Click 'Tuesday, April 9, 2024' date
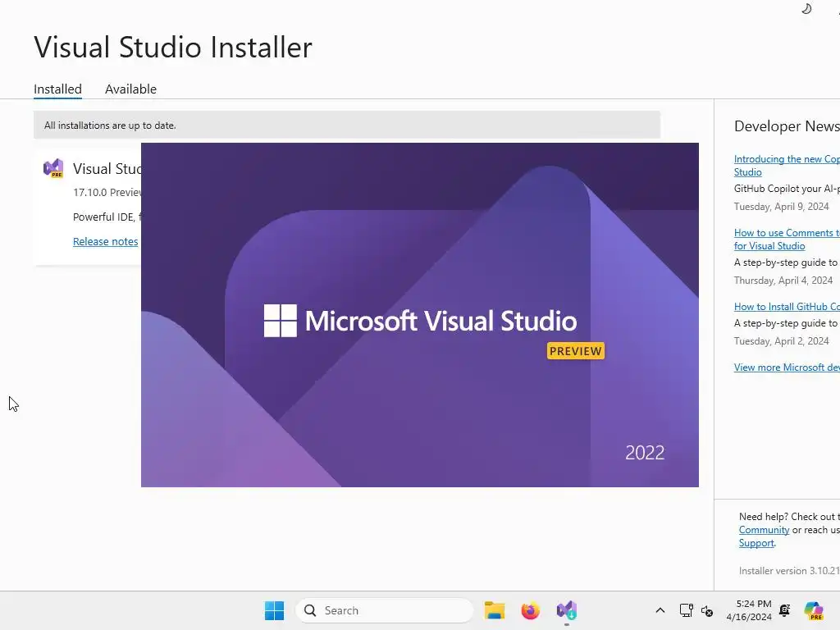The width and height of the screenshot is (840, 630). [x=781, y=206]
